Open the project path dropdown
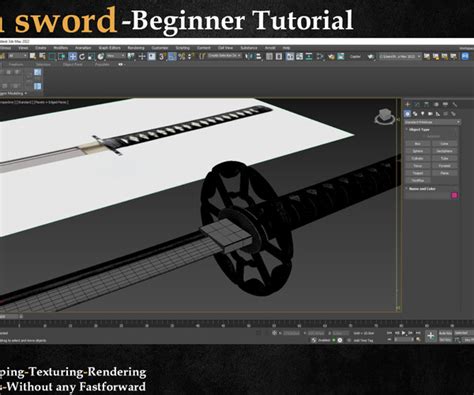 (400, 56)
